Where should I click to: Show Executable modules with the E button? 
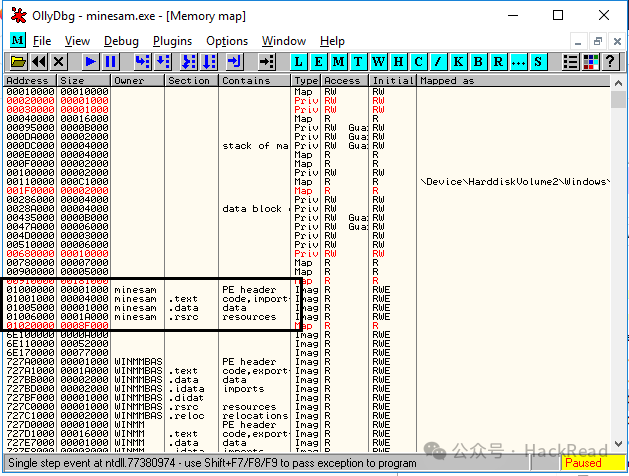tap(318, 62)
